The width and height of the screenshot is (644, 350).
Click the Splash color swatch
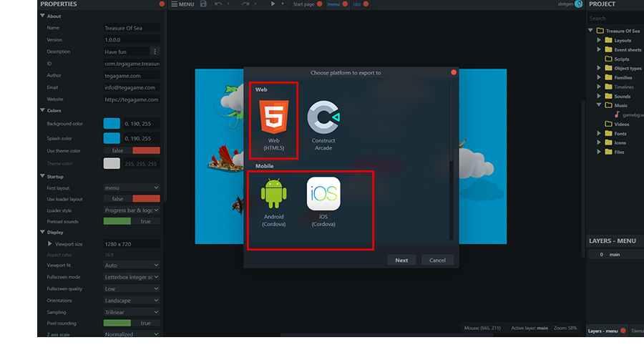[112, 138]
